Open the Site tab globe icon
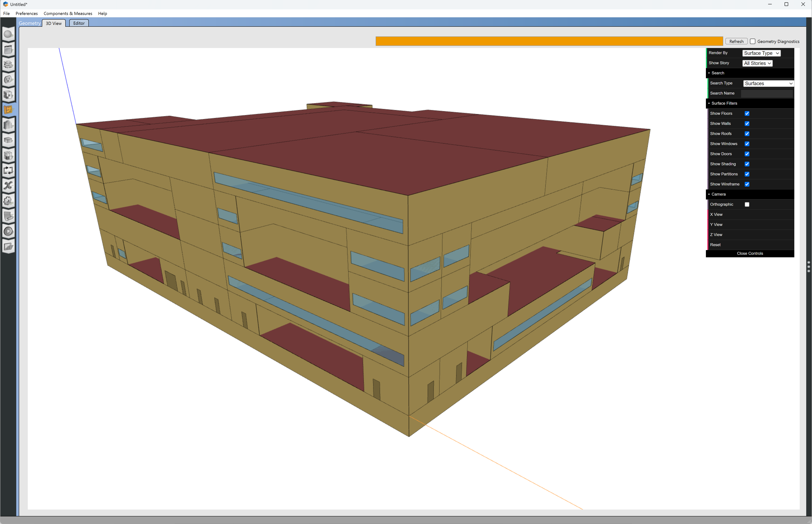Image resolution: width=812 pixels, height=524 pixels. pos(8,34)
